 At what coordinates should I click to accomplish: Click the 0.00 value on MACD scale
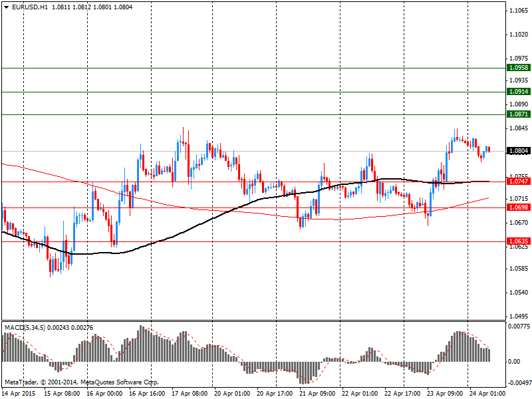click(514, 362)
